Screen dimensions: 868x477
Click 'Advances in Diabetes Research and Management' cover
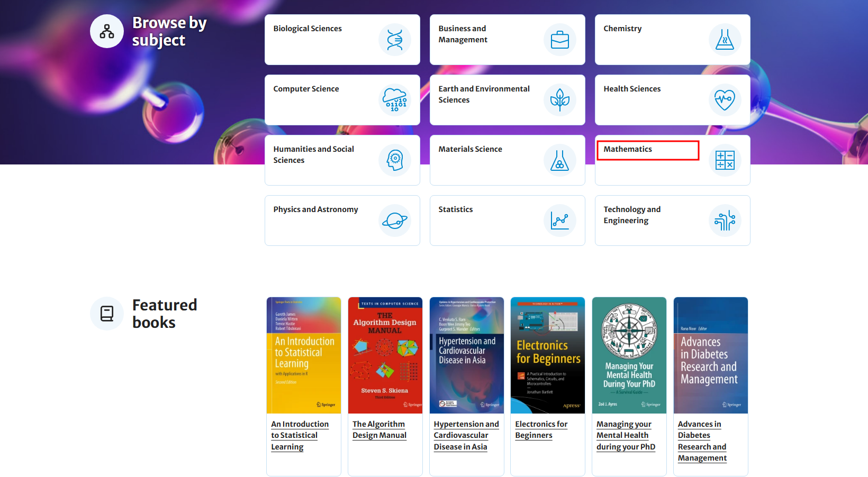tap(710, 355)
